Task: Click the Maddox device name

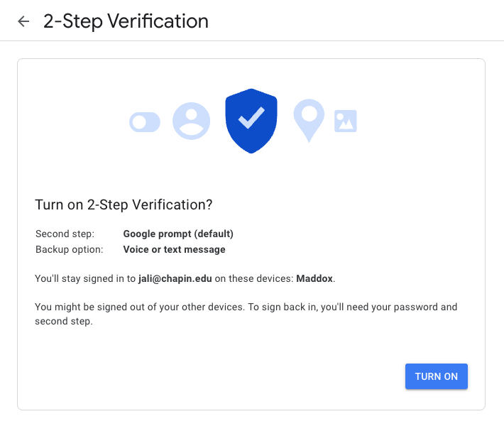Action: point(314,278)
